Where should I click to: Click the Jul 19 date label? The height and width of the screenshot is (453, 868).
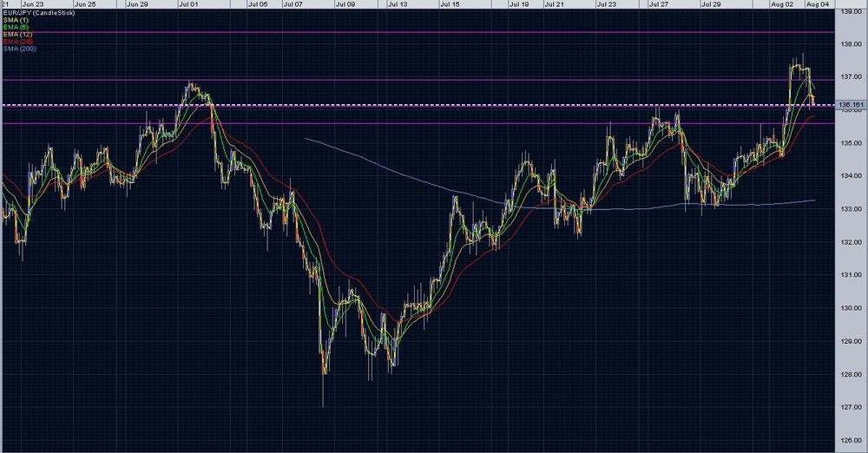pyautogui.click(x=519, y=3)
